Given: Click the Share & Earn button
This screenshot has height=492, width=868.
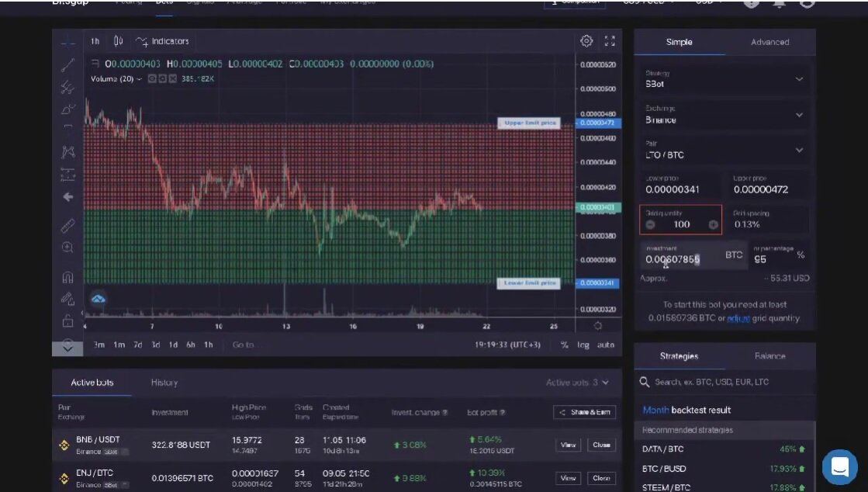Looking at the screenshot, I should tap(585, 412).
